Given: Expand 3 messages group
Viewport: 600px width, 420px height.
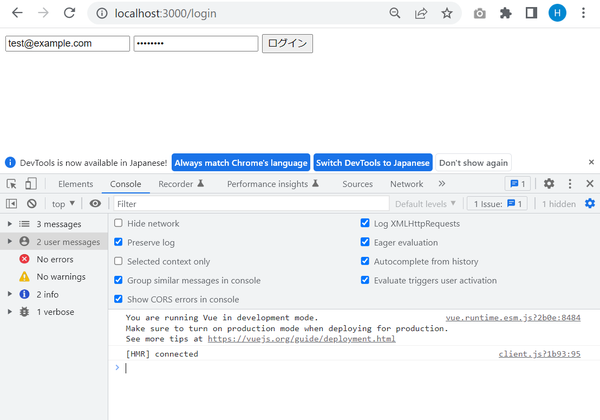Looking at the screenshot, I should tap(10, 224).
